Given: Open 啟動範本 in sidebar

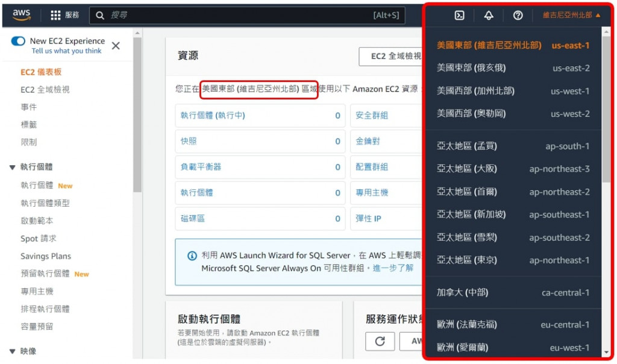Looking at the screenshot, I should 37,221.
